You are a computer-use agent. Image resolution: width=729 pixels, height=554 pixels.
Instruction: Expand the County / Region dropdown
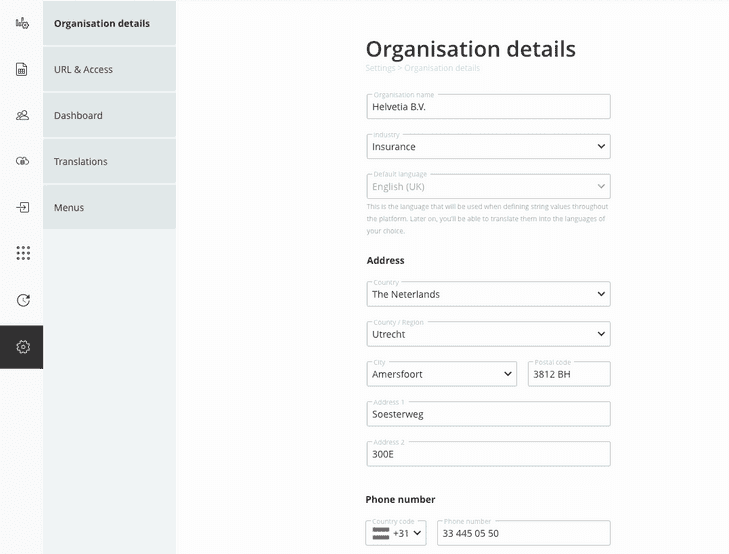(488, 334)
